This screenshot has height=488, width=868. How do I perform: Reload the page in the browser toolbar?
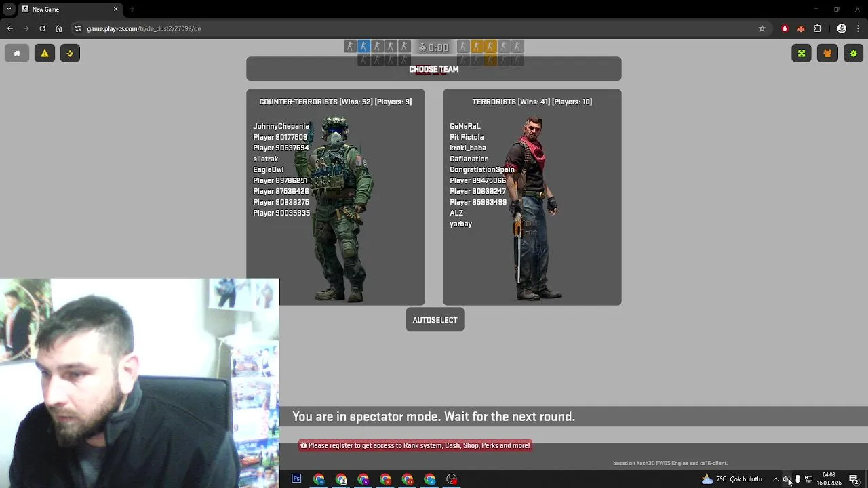coord(42,28)
